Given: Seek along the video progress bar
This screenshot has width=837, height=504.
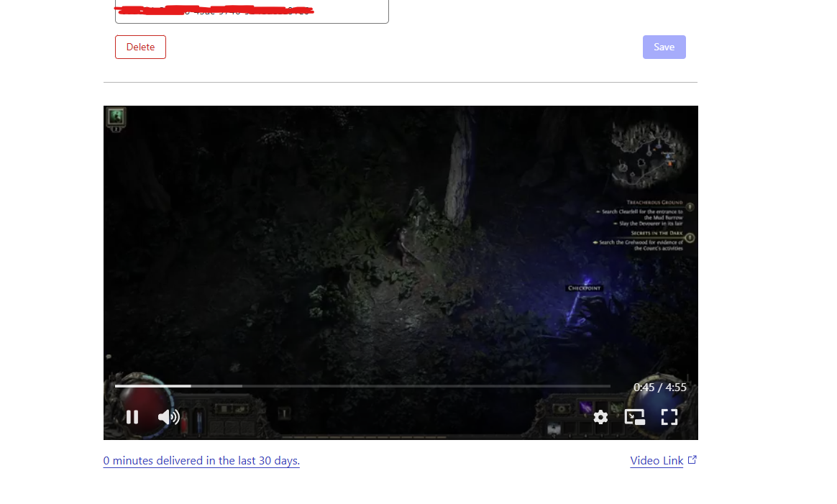Looking at the screenshot, I should point(362,386).
